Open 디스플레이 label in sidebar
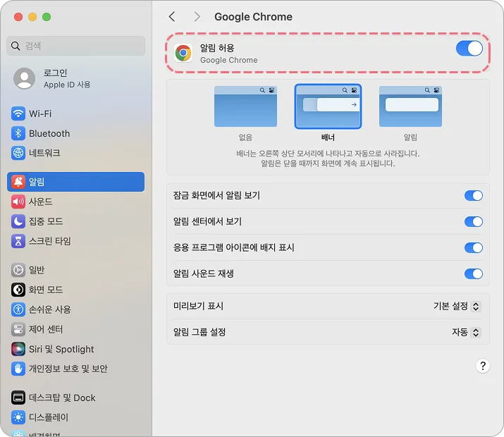 coord(49,417)
